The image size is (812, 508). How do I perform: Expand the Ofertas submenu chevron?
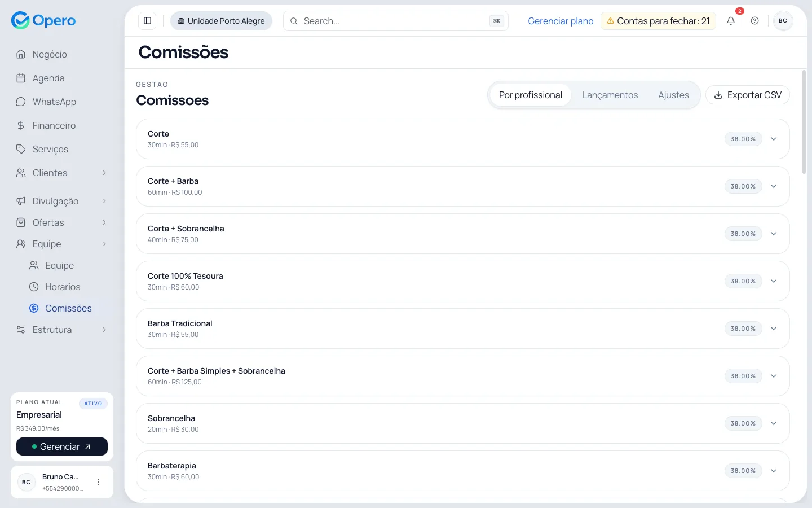104,222
